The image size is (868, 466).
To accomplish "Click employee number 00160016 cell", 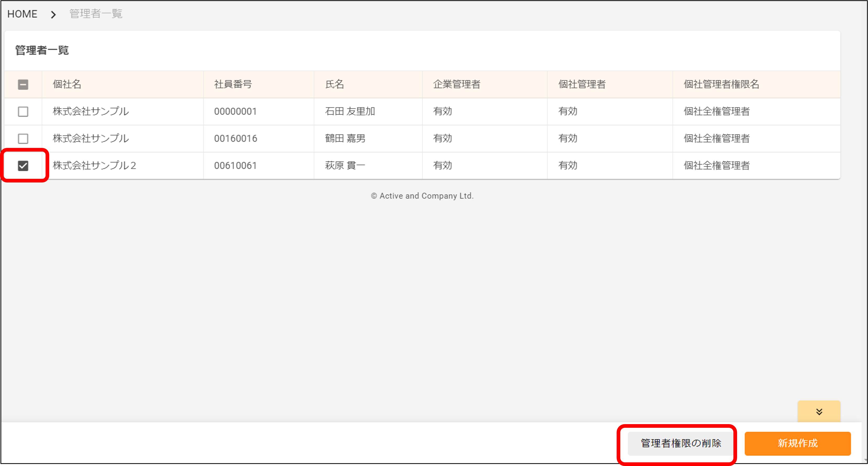I will point(235,138).
